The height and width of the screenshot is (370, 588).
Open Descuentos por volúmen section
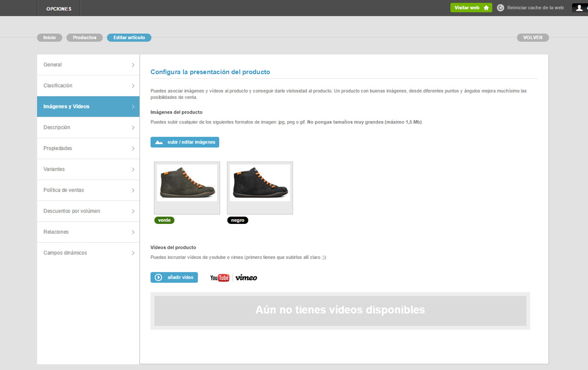point(88,211)
